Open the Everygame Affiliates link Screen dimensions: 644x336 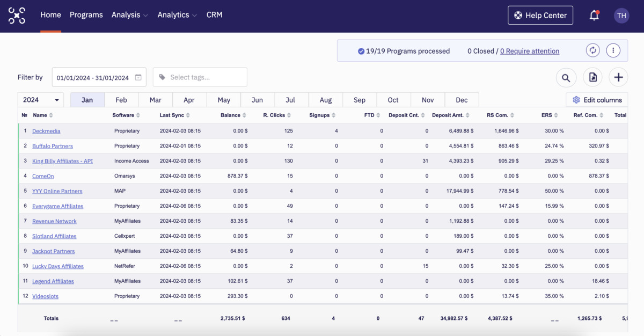[57, 206]
